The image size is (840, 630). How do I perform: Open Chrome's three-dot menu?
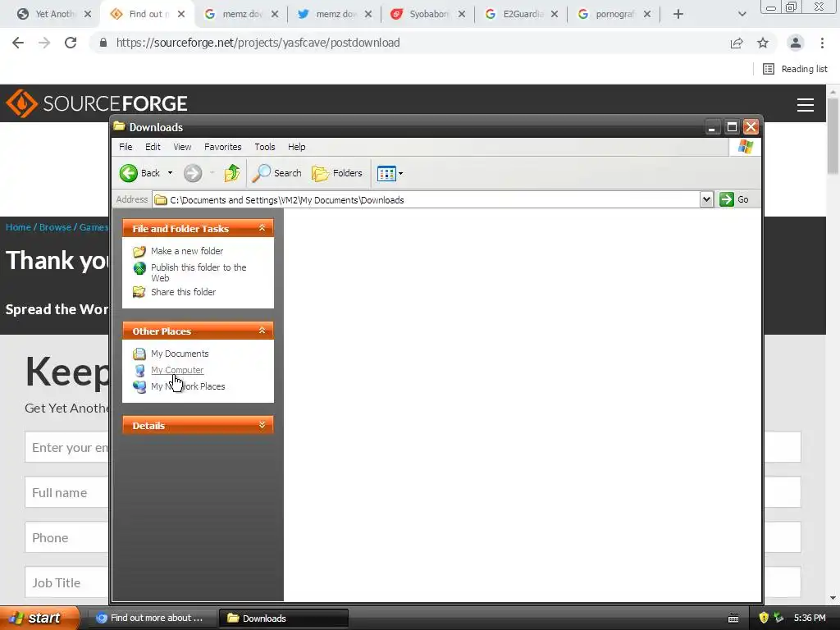tap(822, 43)
